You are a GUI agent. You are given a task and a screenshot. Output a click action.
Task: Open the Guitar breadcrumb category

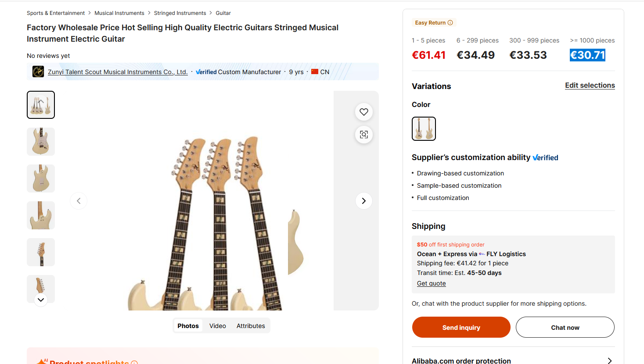pos(223,13)
